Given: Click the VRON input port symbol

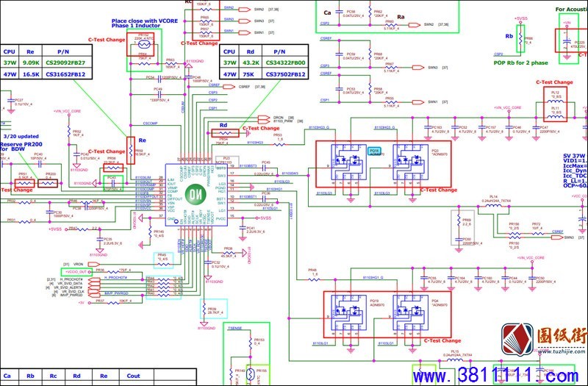Looking at the screenshot, I should [x=94, y=265].
